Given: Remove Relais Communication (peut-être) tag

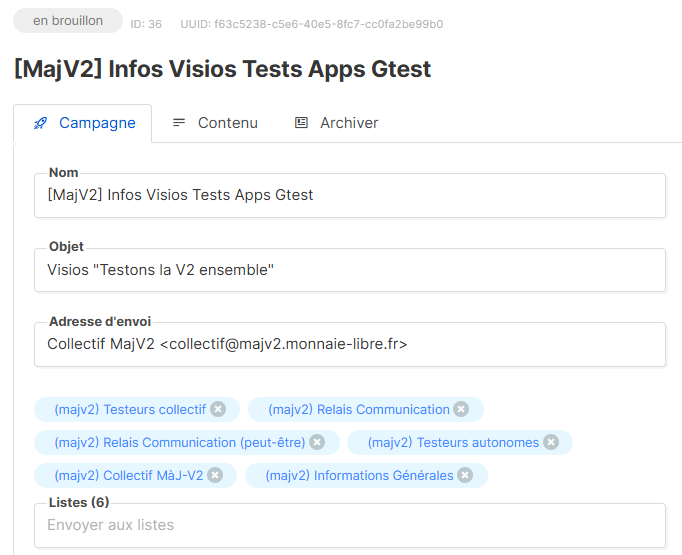Looking at the screenshot, I should [317, 442].
